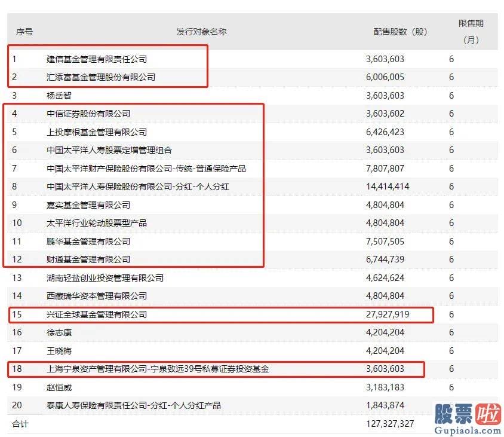
Task: Select share count 7,507,505
Action: click(385, 242)
